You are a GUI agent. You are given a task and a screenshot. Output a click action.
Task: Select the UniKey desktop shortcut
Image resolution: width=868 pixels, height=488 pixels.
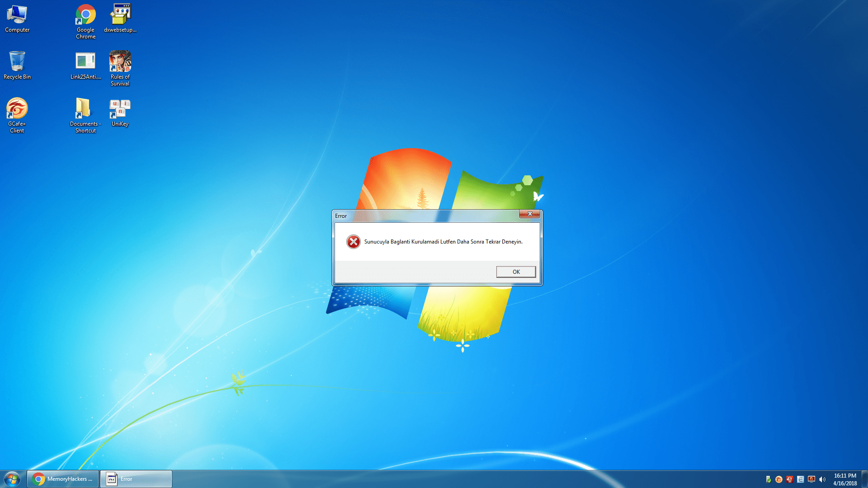pos(120,113)
